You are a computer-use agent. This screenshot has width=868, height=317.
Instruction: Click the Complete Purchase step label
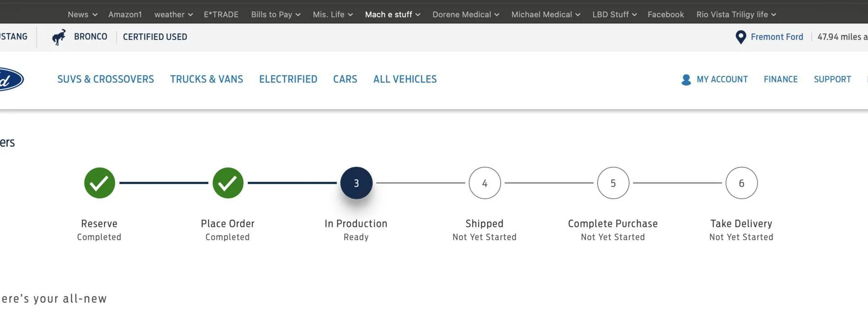pyautogui.click(x=613, y=224)
